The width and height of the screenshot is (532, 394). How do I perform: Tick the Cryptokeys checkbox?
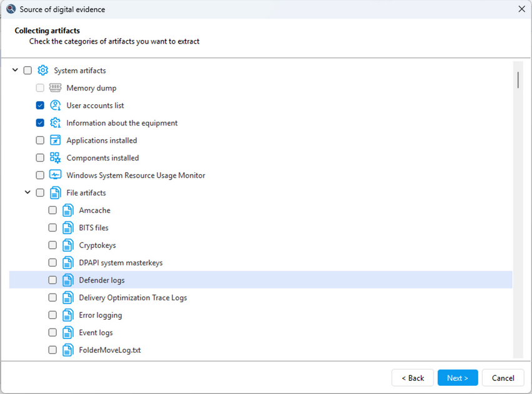pos(52,245)
